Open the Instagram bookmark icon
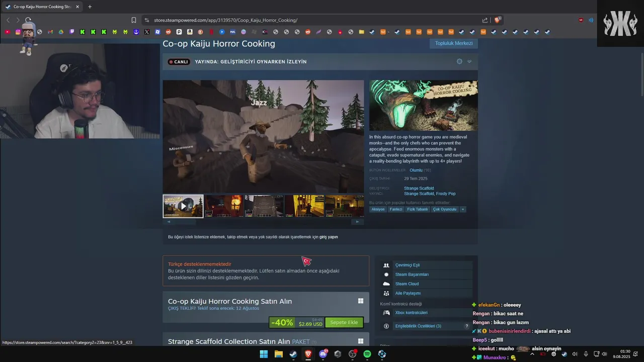 [x=18, y=32]
